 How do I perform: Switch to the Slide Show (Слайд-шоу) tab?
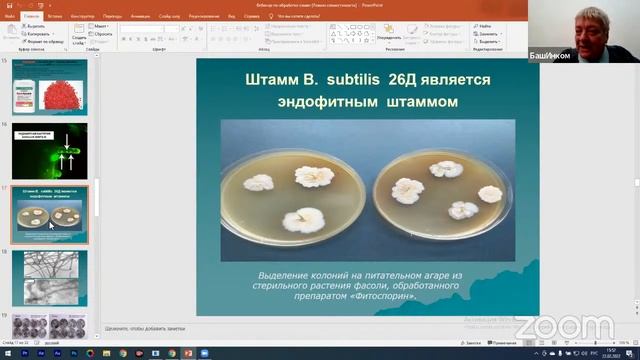coord(169,16)
